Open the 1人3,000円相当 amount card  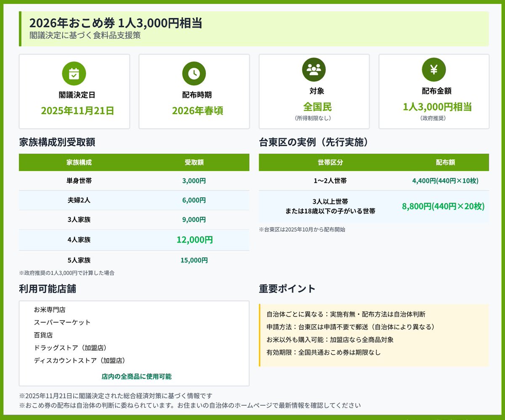[x=434, y=90]
